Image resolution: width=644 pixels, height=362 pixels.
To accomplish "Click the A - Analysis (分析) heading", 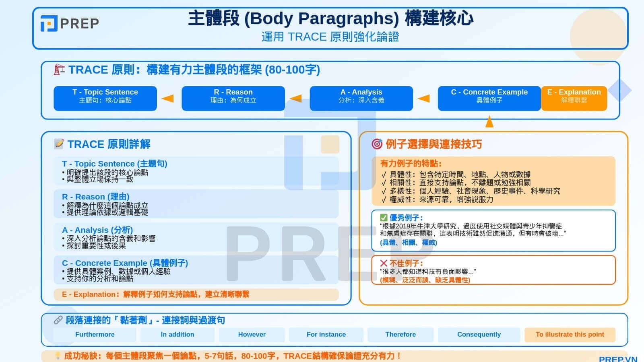I will 97,230.
